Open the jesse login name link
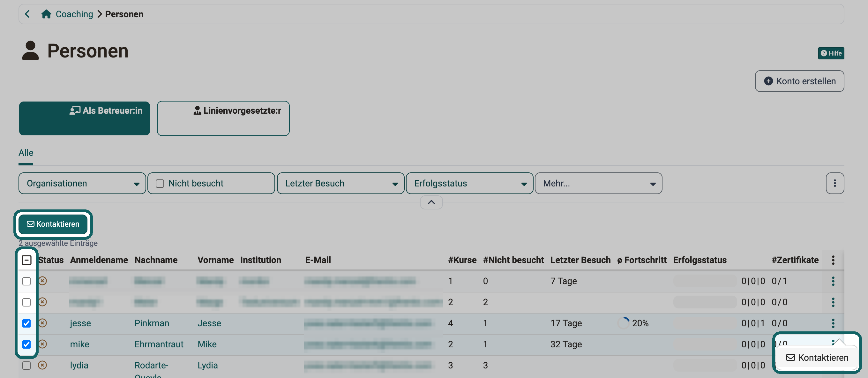Viewport: 868px width, 378px height. [80, 323]
